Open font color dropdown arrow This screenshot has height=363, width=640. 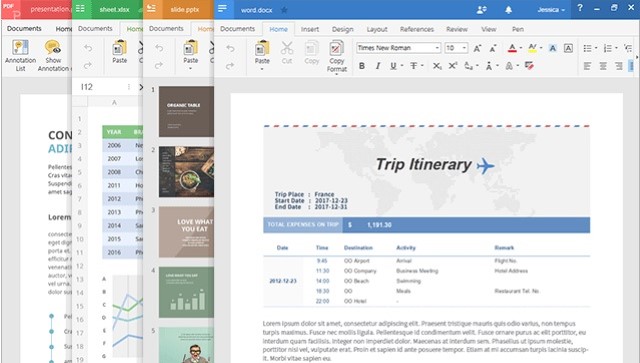point(521,48)
